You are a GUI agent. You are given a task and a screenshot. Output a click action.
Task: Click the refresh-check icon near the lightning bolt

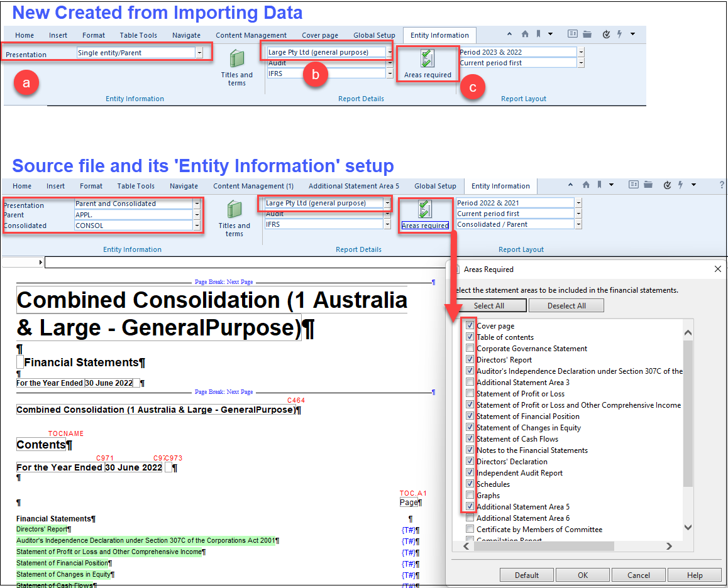tap(608, 35)
